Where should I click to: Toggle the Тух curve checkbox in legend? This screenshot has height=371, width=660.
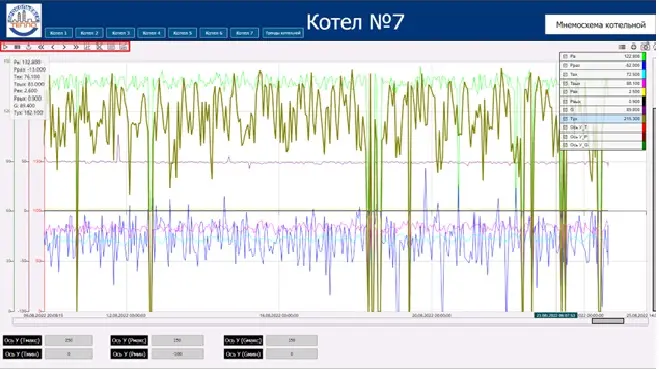(565, 119)
